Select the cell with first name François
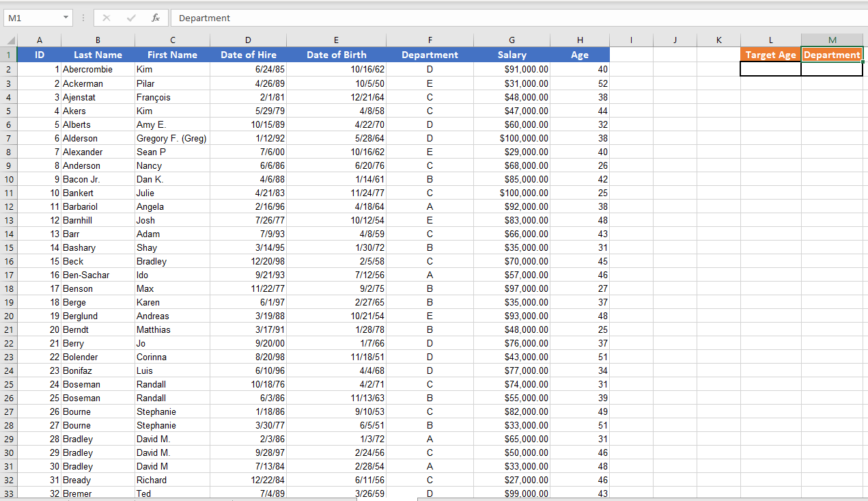The image size is (868, 501). click(x=172, y=96)
